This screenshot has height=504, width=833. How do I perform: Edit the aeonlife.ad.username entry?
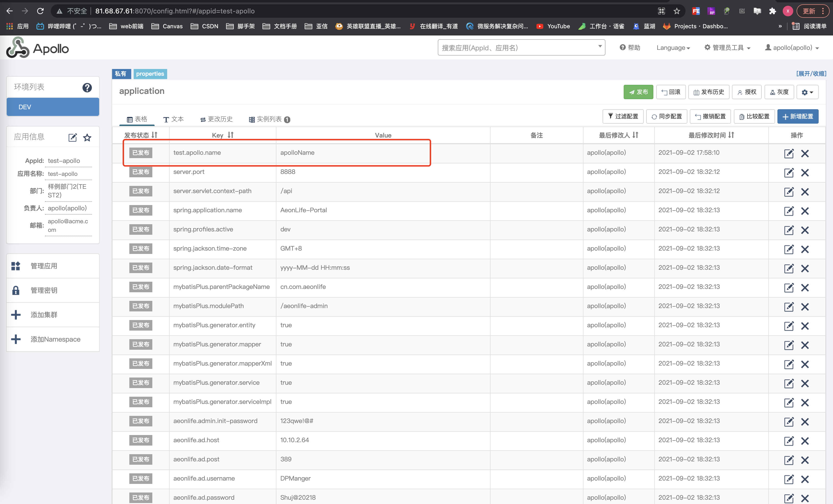tap(789, 479)
